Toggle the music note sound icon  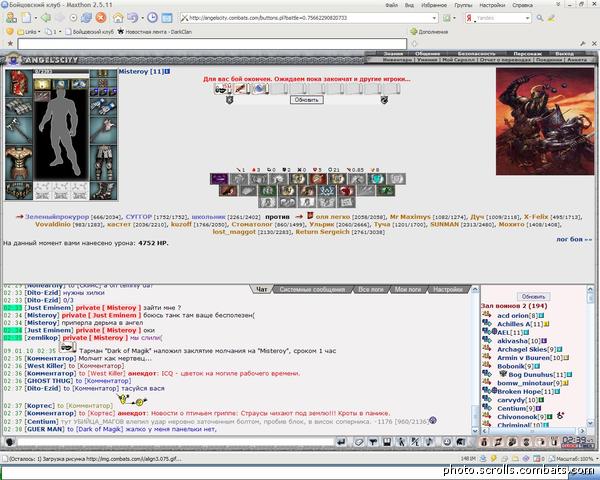pyautogui.click(x=429, y=442)
